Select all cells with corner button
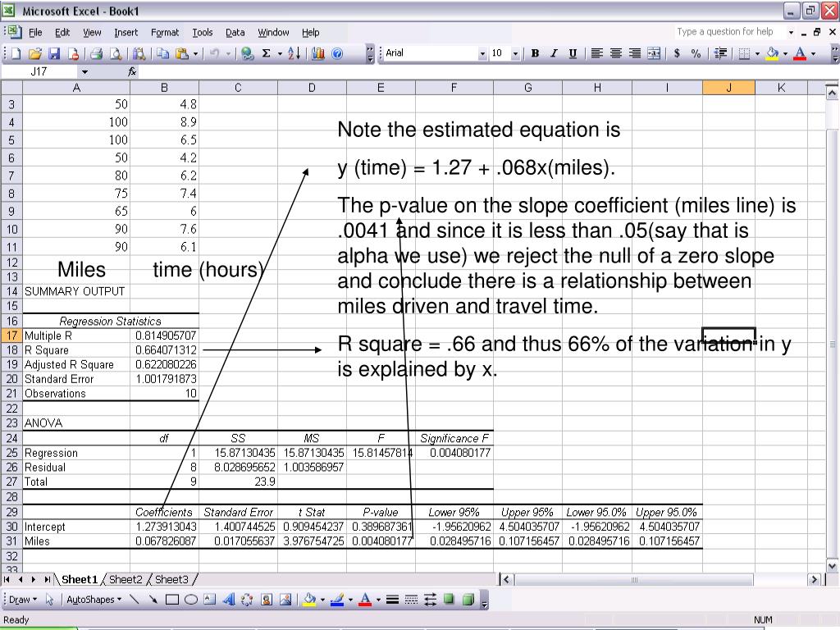Image resolution: width=840 pixels, height=630 pixels. coord(11,87)
